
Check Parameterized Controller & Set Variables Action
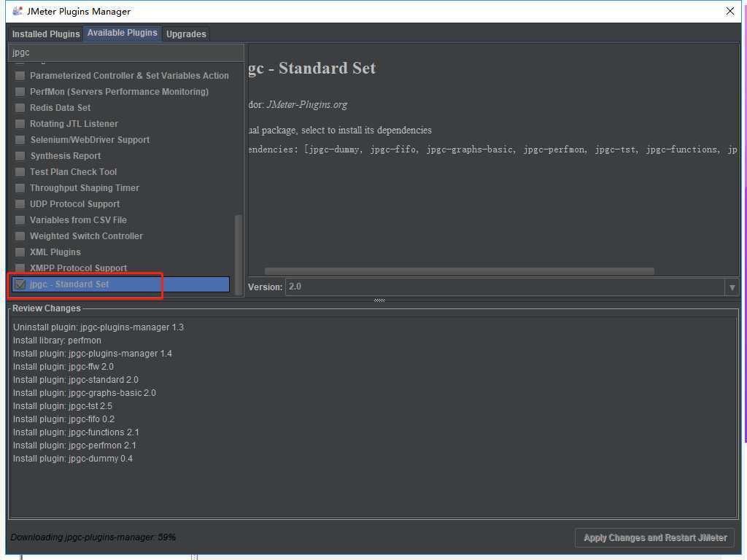pos(20,76)
